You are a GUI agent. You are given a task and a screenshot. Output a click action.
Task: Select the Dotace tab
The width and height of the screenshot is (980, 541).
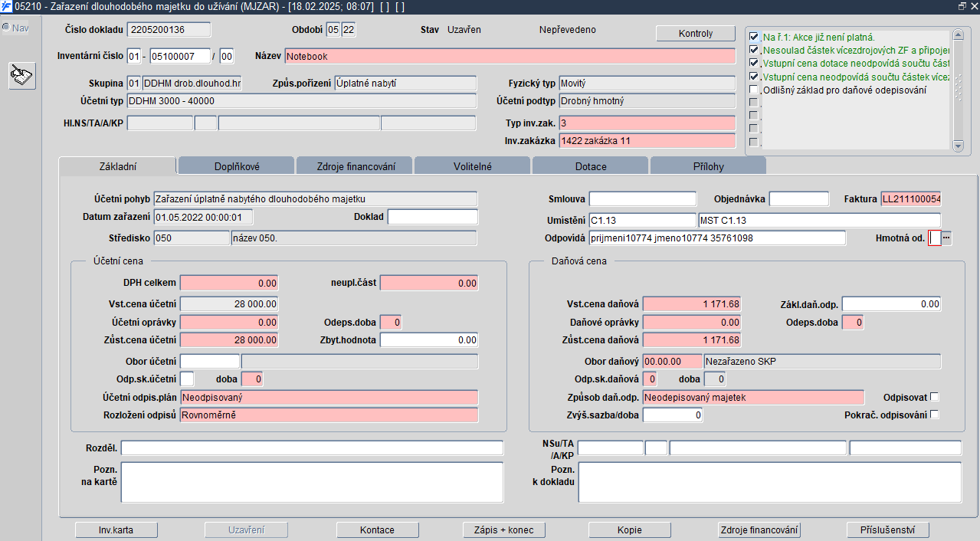click(591, 166)
